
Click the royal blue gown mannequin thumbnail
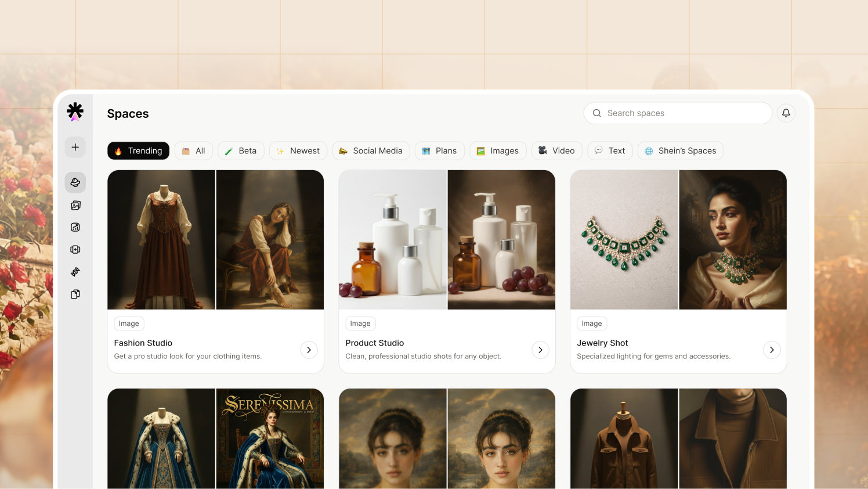161,438
